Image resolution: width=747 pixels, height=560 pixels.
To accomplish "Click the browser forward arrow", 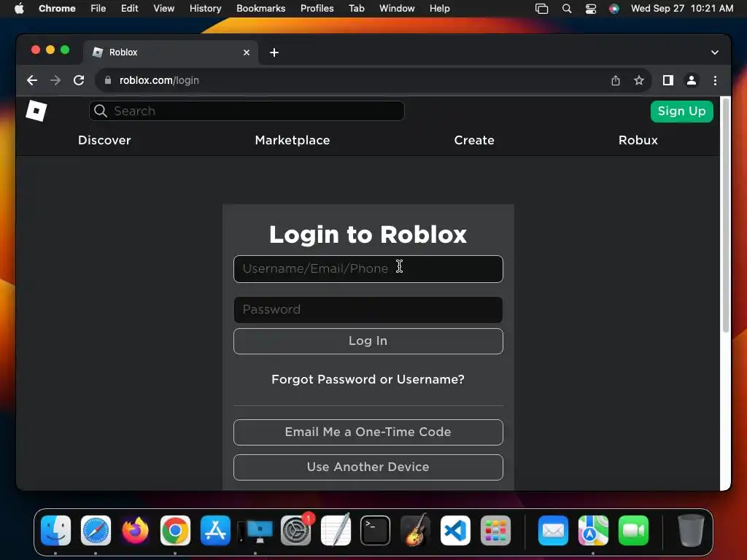I will coord(55,80).
